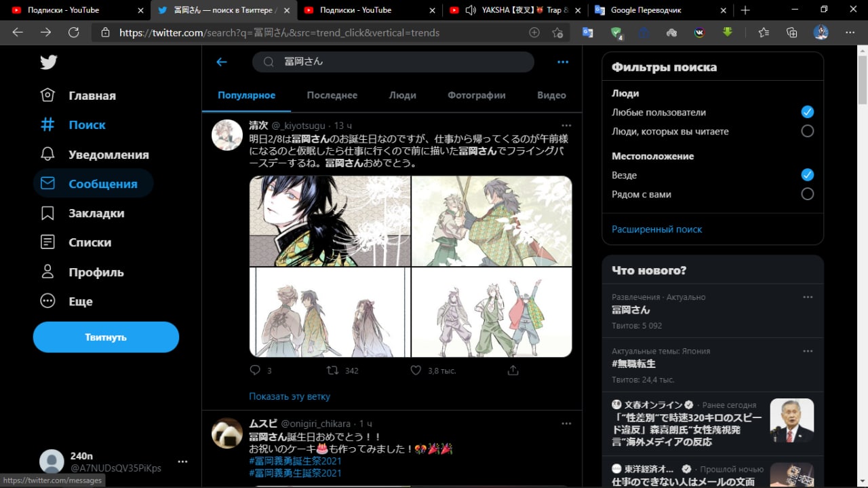Open the Профиль page

[82, 272]
